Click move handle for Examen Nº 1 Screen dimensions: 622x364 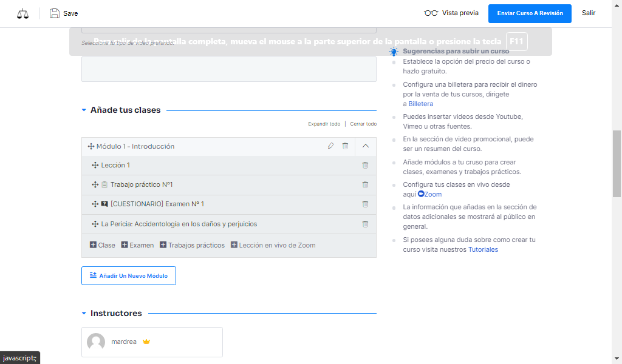[x=95, y=204]
